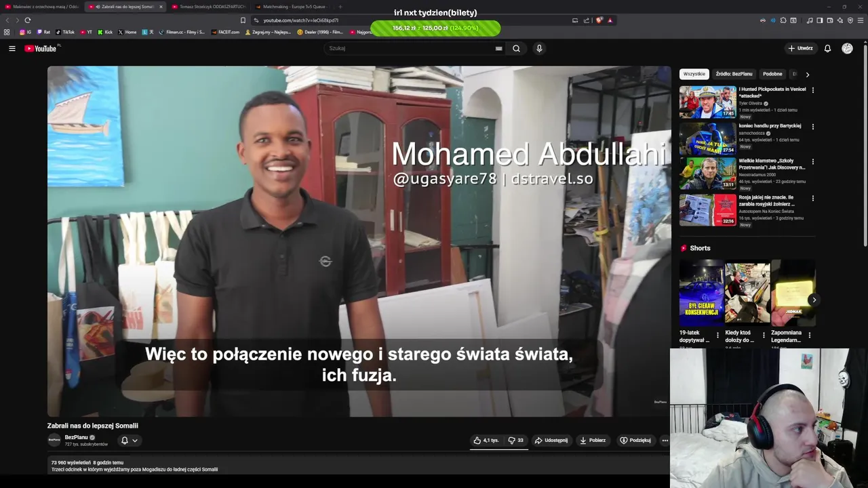Screen dimensions: 868x488
Task: Open options for 'koniec handlu przy Bartyckiej' video
Action: 812,127
